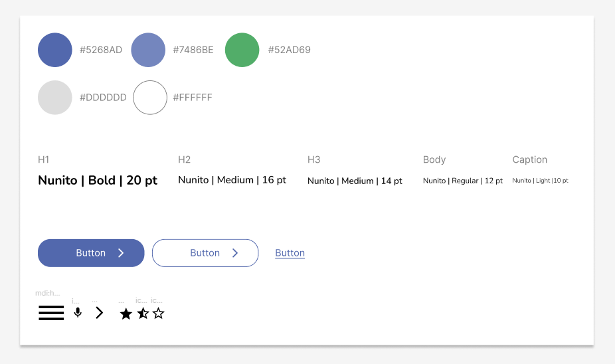
Task: Select the white #FFFFFF color circle
Action: pyautogui.click(x=150, y=98)
